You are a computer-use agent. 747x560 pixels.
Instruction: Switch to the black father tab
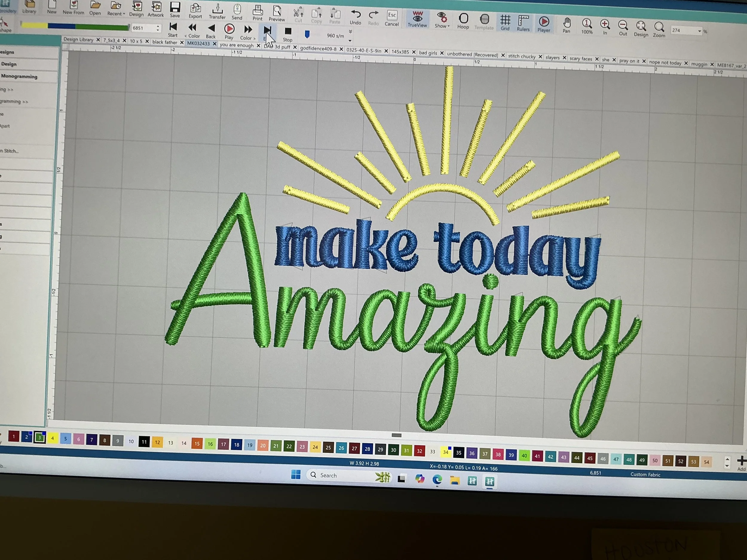point(164,42)
